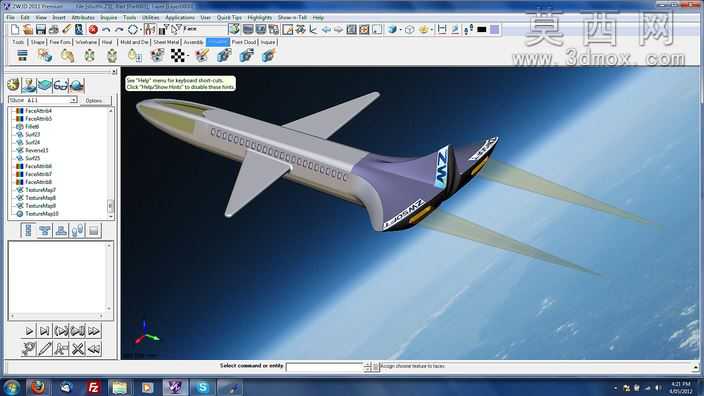704x396 pixels.
Task: Switch to the Shape toolbar tab
Action: pyautogui.click(x=37, y=42)
